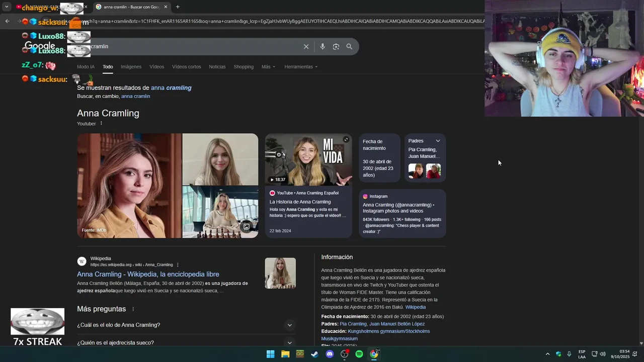Switch to the Imágenes tab
Viewport: 644px width, 362px height.
pos(131,67)
